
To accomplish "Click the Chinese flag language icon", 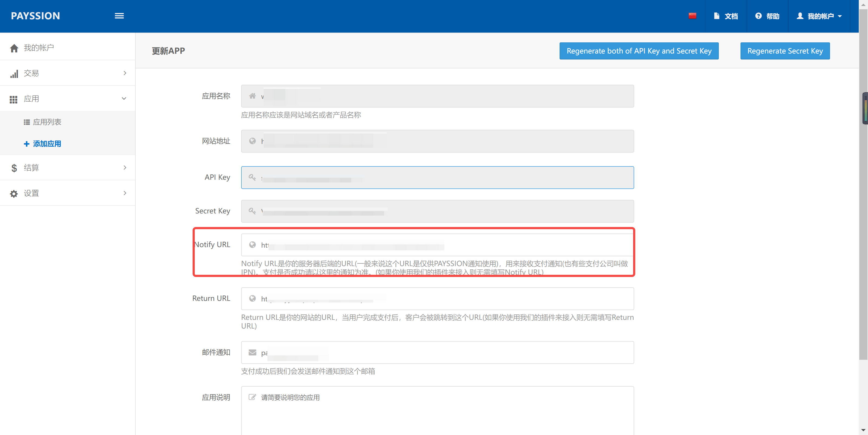I will tap(693, 16).
